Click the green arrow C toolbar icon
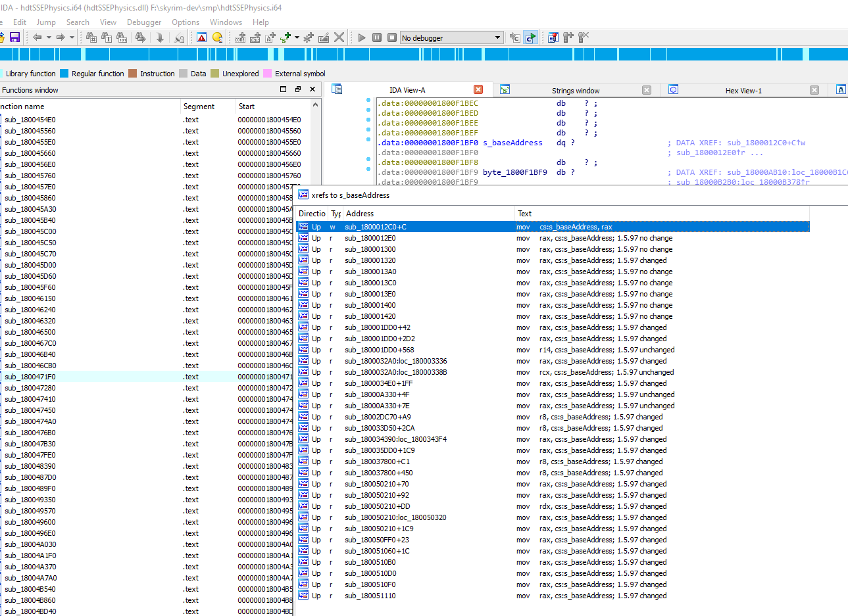Screen dimensions: 848x616 click(530, 37)
